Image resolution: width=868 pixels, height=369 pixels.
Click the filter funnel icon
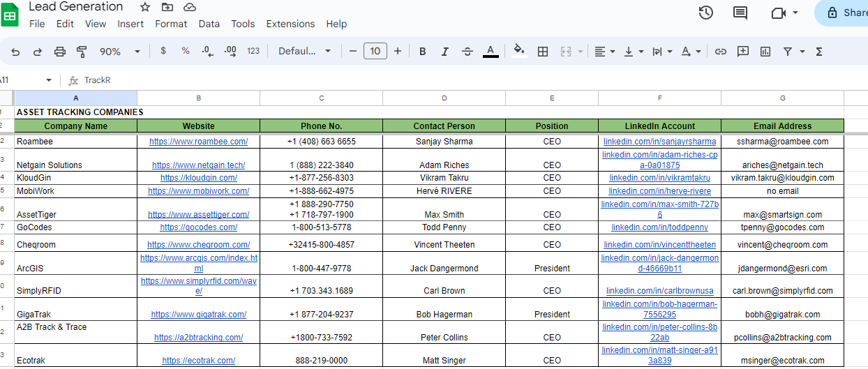pos(788,51)
